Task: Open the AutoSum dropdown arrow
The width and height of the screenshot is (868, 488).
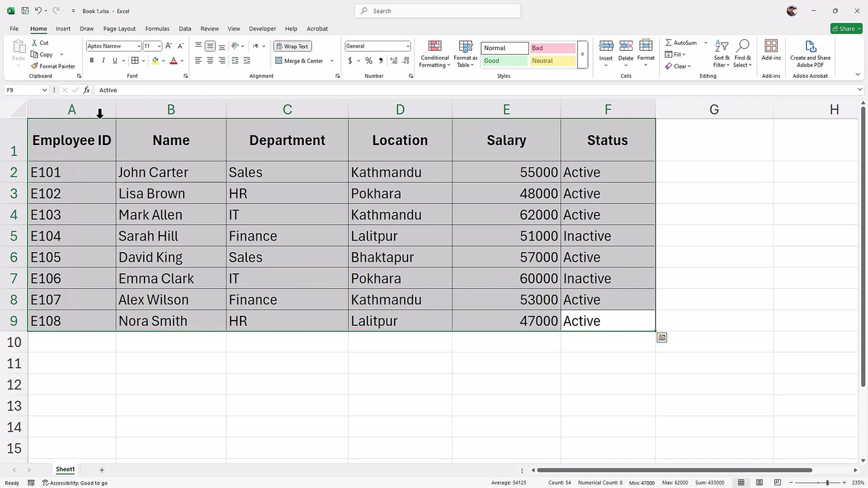Action: click(706, 43)
